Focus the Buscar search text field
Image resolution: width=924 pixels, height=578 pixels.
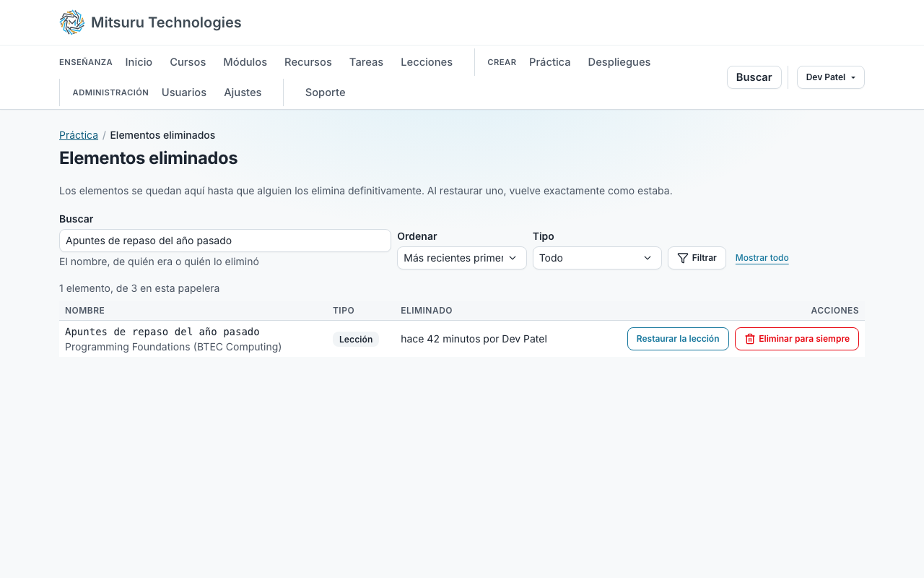coord(225,241)
